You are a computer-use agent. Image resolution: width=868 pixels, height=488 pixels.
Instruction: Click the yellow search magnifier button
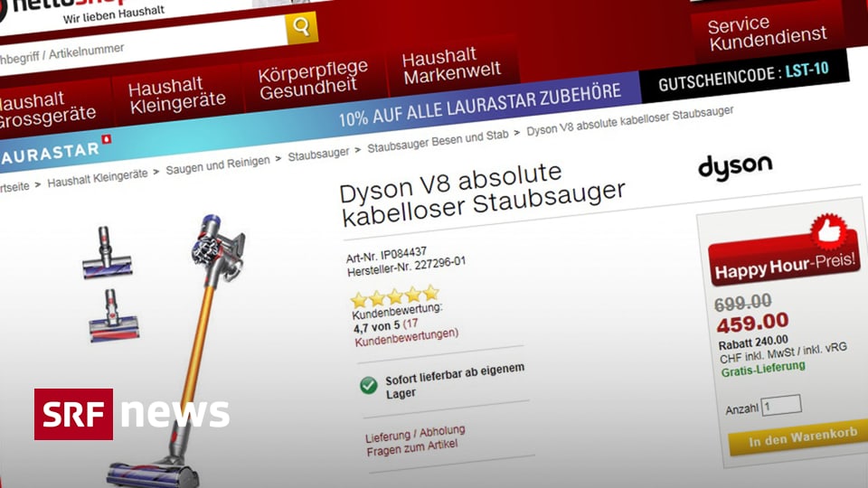pyautogui.click(x=302, y=28)
